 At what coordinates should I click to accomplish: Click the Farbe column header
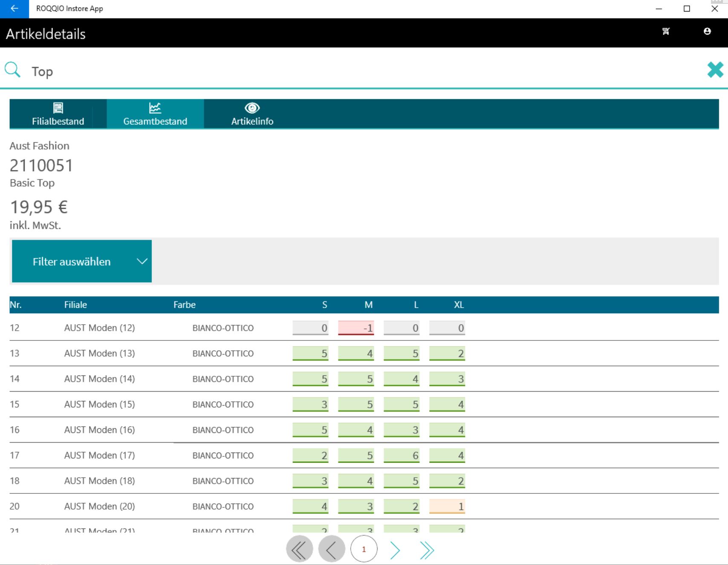click(x=184, y=305)
